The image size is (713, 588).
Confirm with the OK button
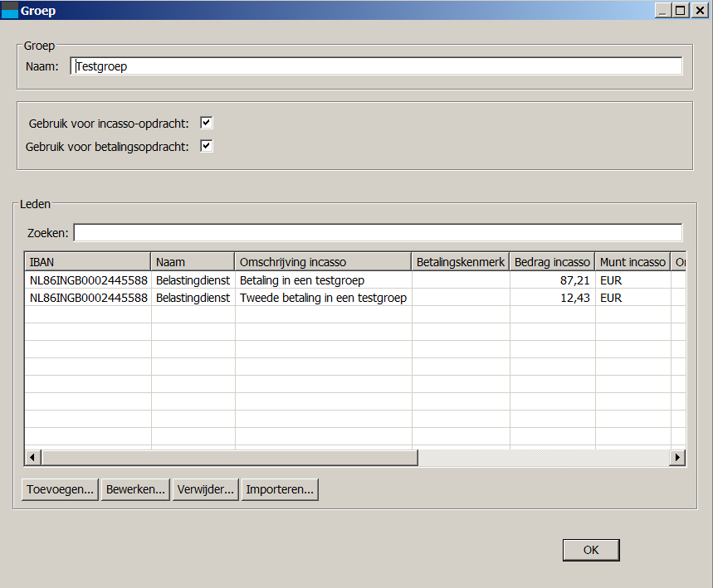tap(591, 550)
